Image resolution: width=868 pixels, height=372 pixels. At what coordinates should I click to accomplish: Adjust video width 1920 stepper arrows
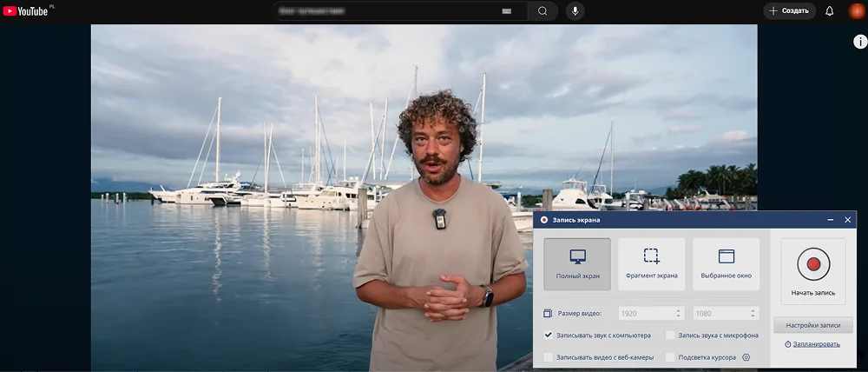[678, 313]
